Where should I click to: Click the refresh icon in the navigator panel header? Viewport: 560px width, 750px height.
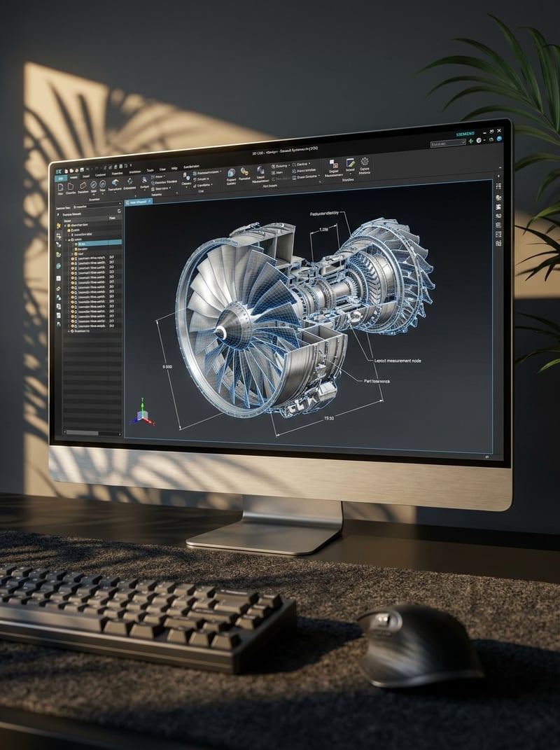pyautogui.click(x=119, y=211)
